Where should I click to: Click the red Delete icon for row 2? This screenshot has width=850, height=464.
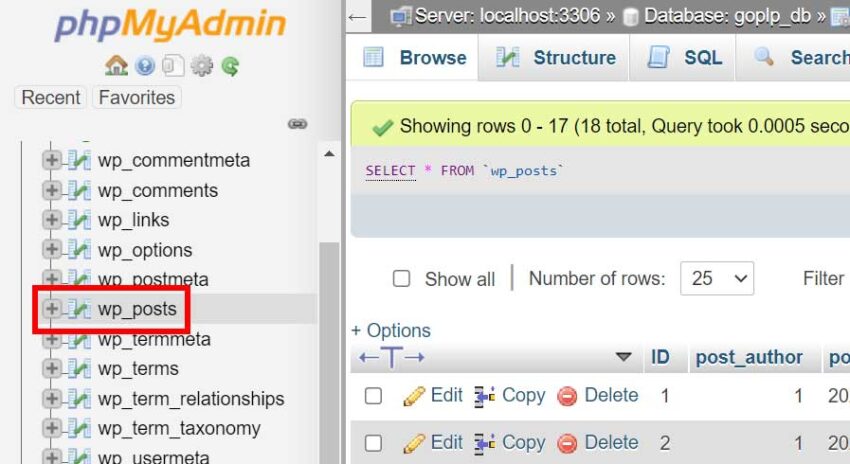(568, 443)
